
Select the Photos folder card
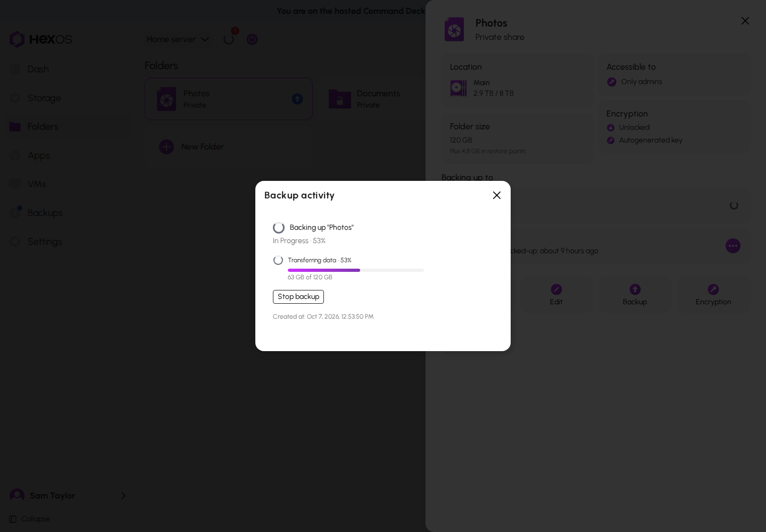[x=229, y=99]
